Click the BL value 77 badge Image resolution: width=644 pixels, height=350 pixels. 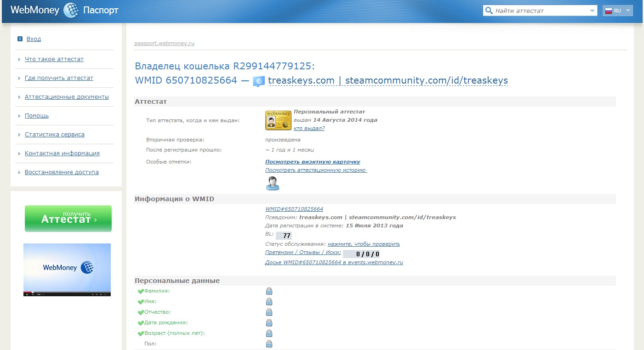tap(284, 236)
